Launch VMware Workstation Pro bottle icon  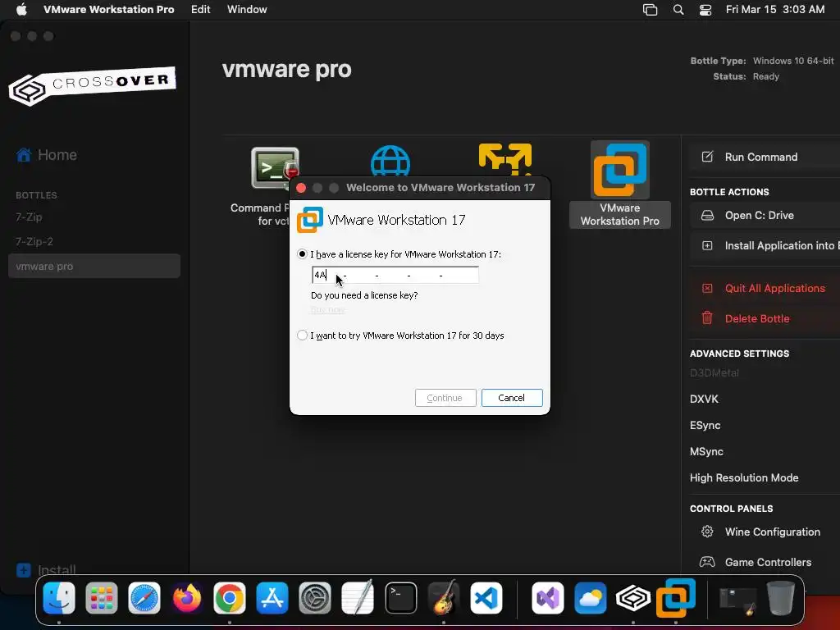[620, 169]
